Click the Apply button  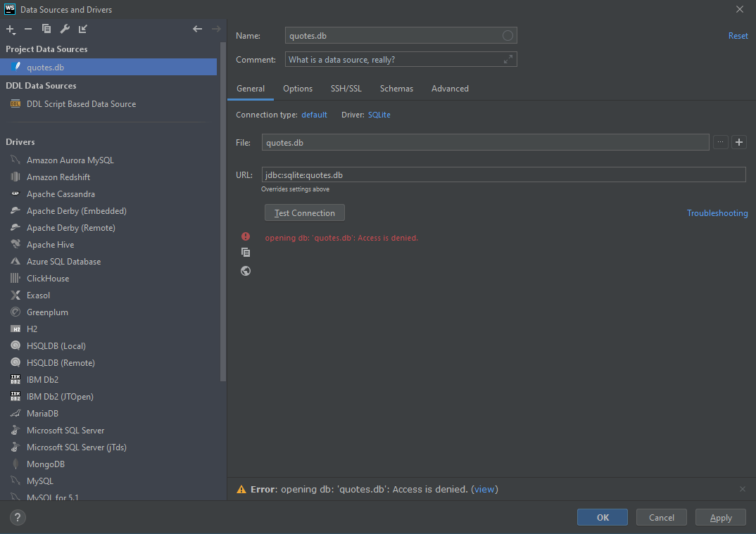point(720,517)
